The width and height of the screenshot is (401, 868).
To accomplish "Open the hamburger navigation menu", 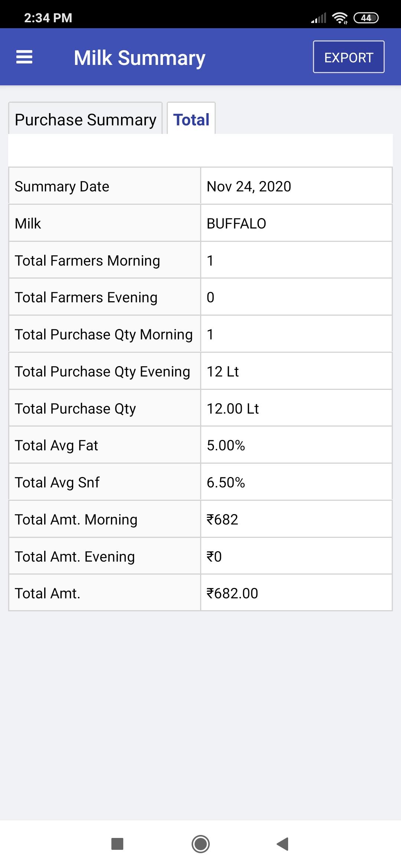I will coord(25,57).
